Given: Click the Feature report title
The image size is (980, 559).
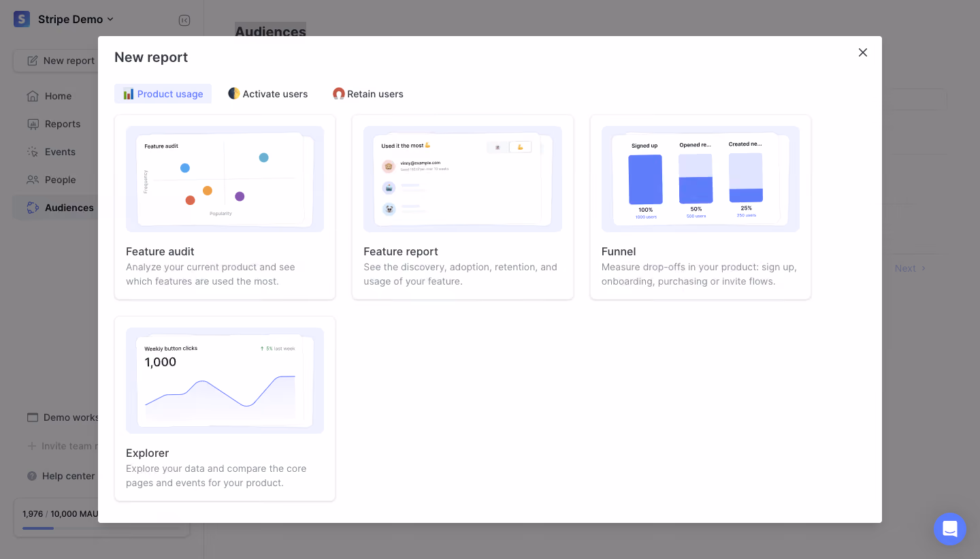Looking at the screenshot, I should 401,252.
